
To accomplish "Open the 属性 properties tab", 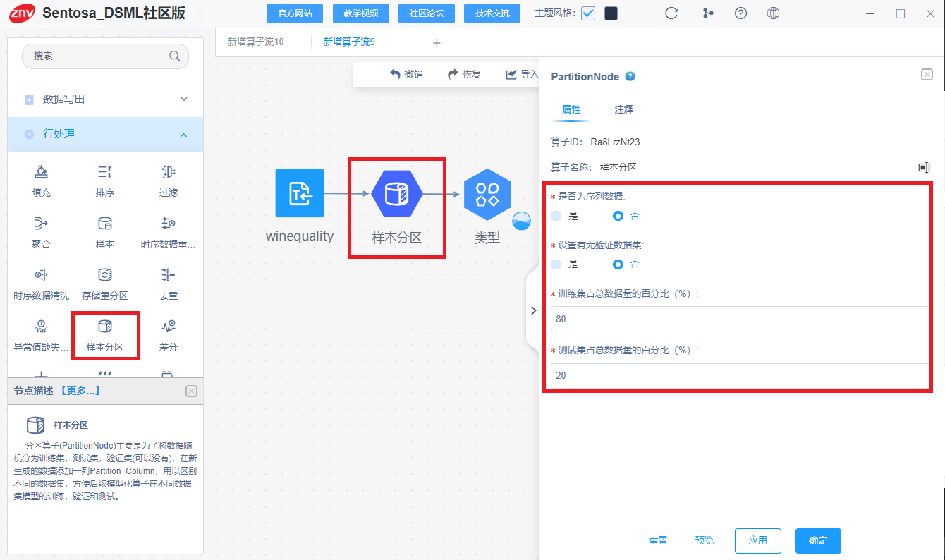I will point(571,109).
